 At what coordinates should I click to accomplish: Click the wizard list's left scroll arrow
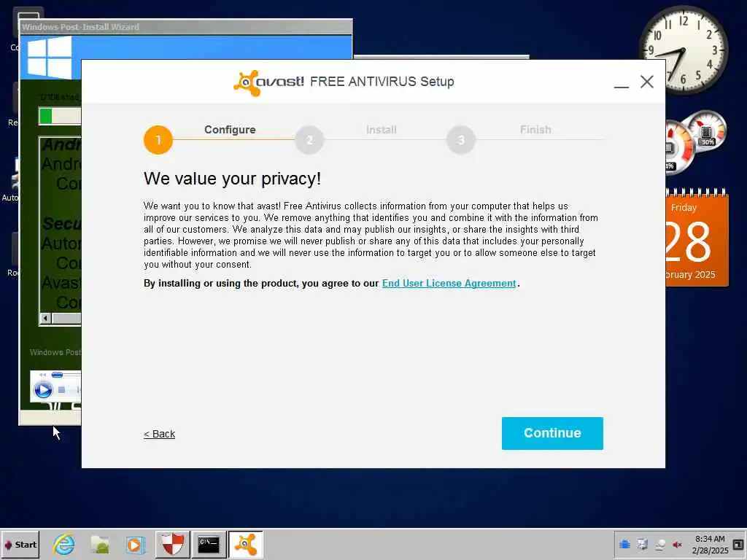(45, 318)
